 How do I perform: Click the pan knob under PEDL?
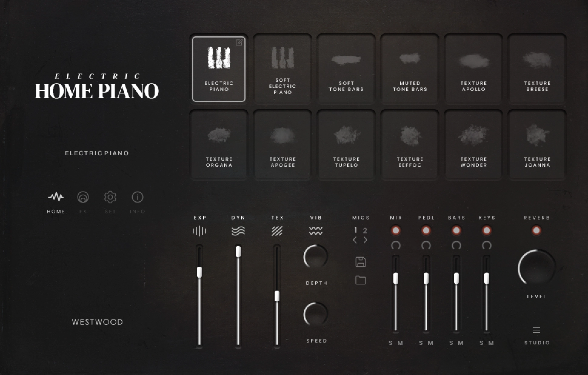tap(426, 245)
